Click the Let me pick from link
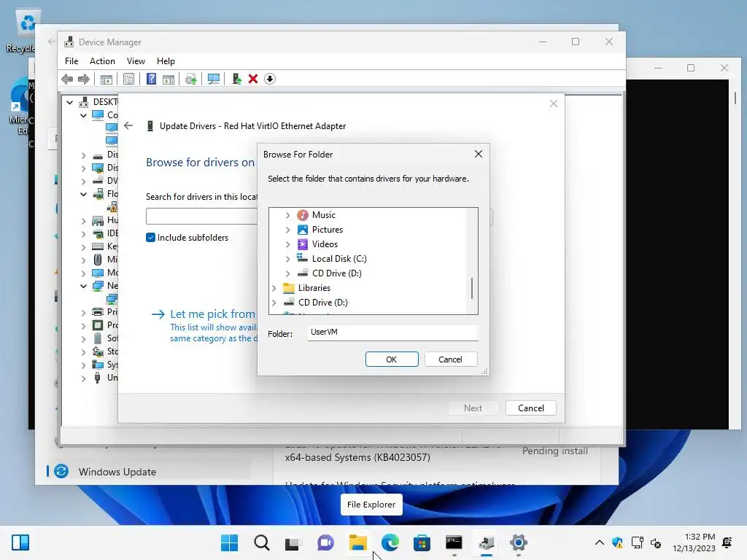The width and height of the screenshot is (747, 560). 212,314
